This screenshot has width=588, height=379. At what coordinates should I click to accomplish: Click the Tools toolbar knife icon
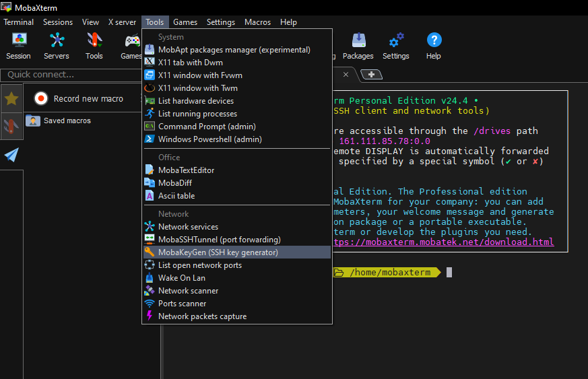[x=94, y=40]
